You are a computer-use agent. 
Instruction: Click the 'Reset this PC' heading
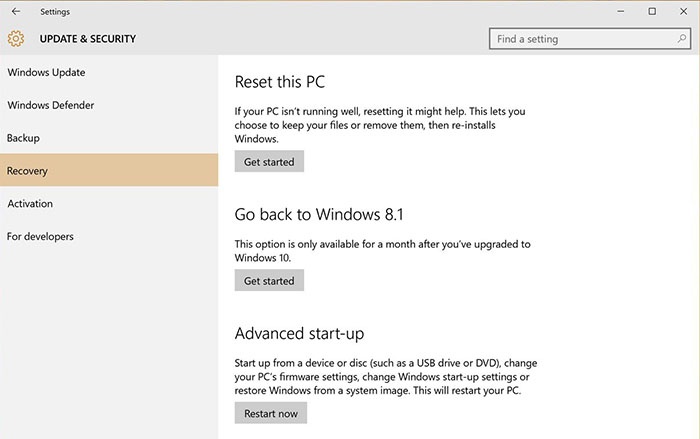[x=280, y=82]
